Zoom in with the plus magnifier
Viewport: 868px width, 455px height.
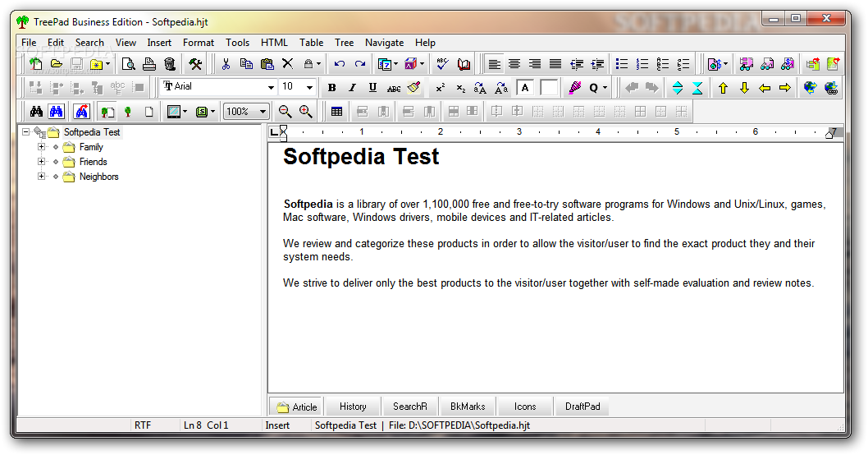coord(305,112)
